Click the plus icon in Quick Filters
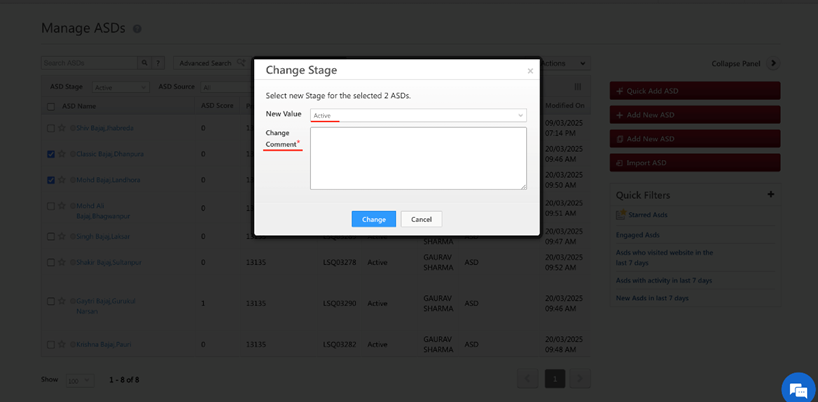 pyautogui.click(x=770, y=194)
